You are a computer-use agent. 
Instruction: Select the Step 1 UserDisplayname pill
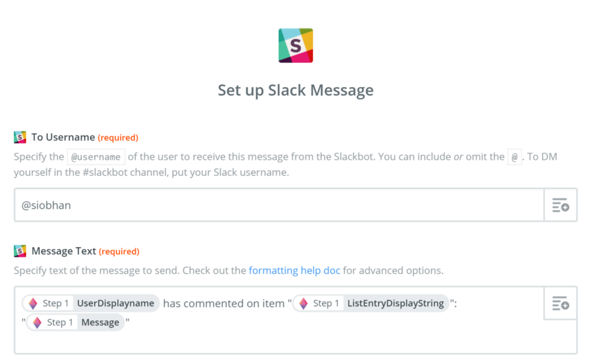click(x=91, y=303)
